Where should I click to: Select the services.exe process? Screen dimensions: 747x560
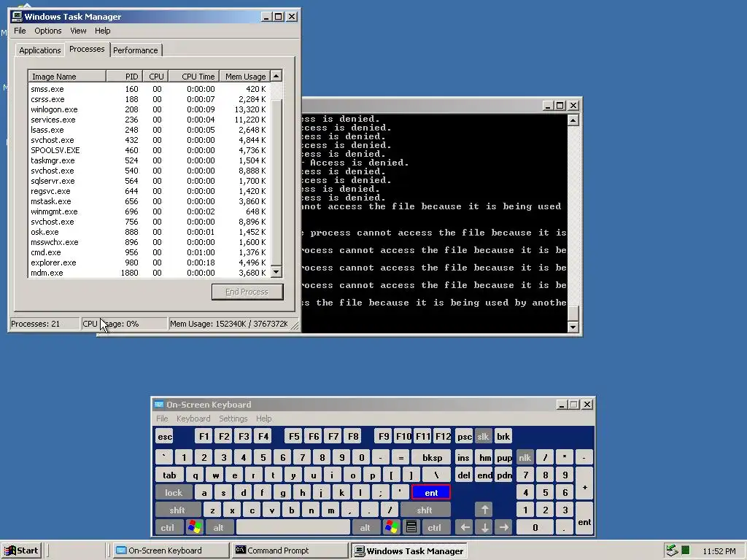coord(149,120)
